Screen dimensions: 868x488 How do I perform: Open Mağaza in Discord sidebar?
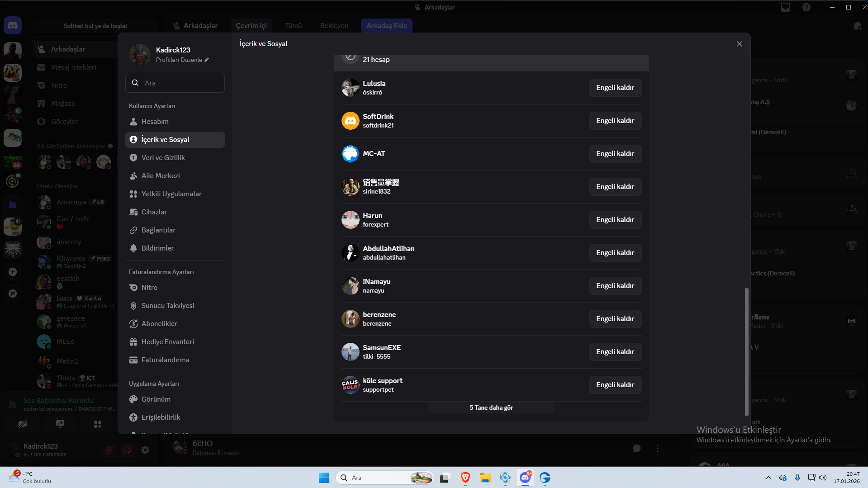pyautogui.click(x=75, y=104)
